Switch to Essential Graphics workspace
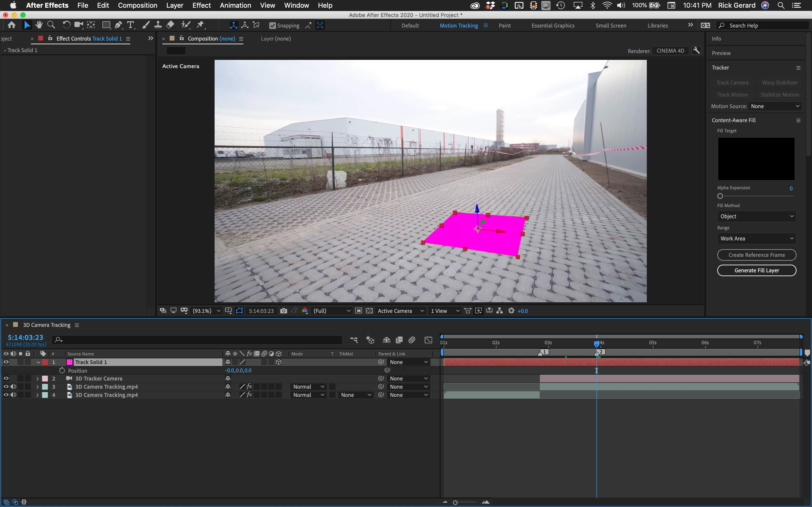The height and width of the screenshot is (507, 812). coord(553,26)
